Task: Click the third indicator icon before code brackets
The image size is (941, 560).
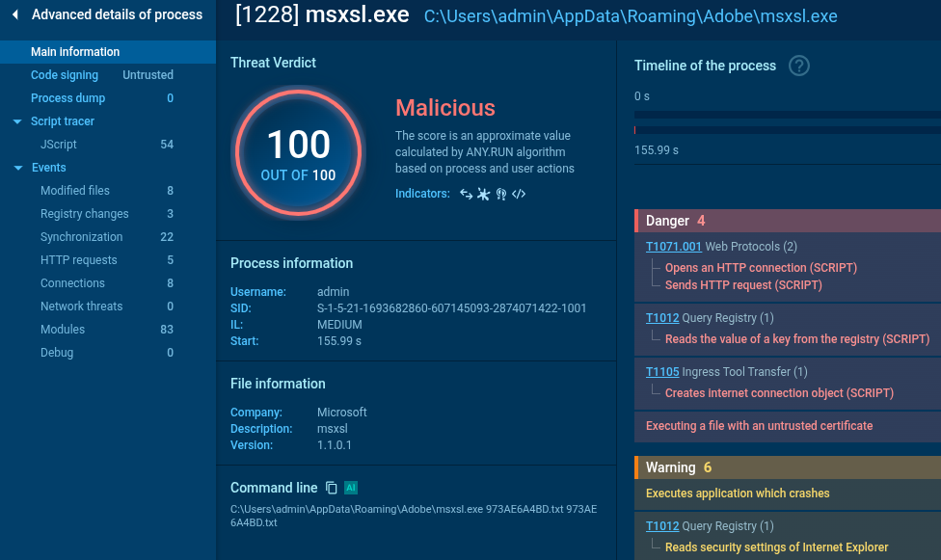Action: click(501, 194)
